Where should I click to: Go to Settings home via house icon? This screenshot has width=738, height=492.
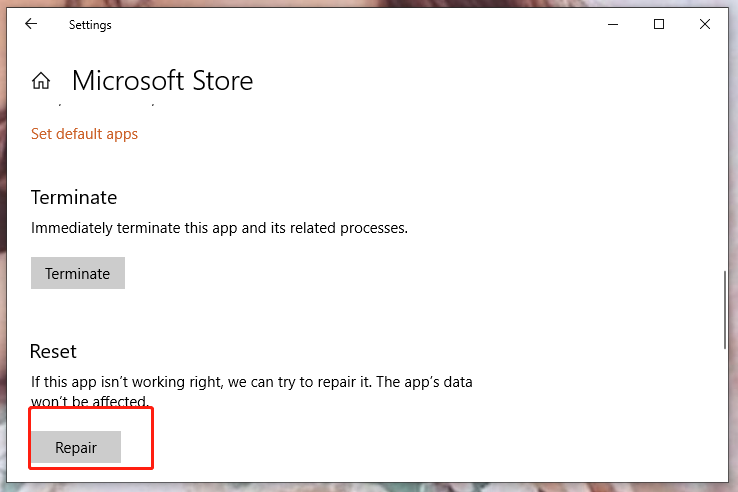pyautogui.click(x=41, y=81)
